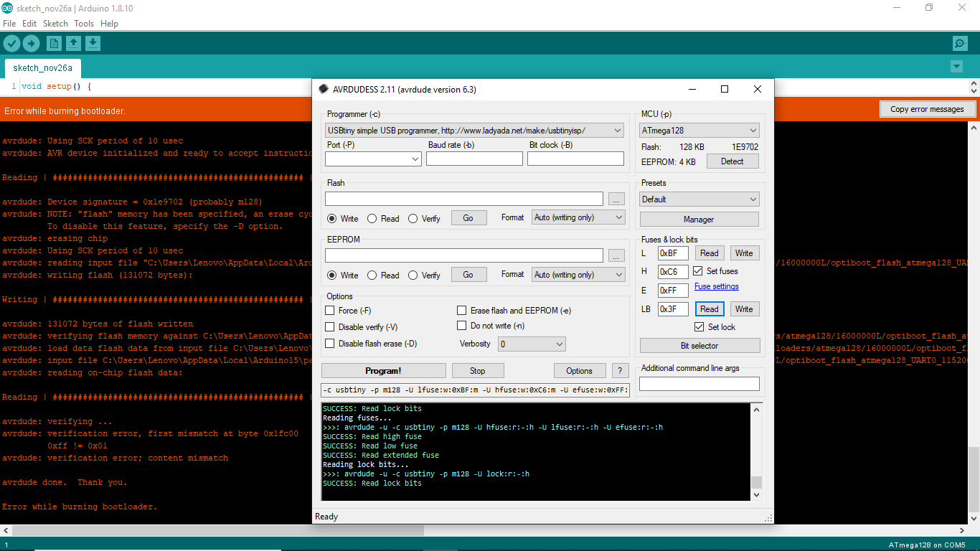
Task: Open the Presets dropdown showing Default
Action: [x=699, y=199]
